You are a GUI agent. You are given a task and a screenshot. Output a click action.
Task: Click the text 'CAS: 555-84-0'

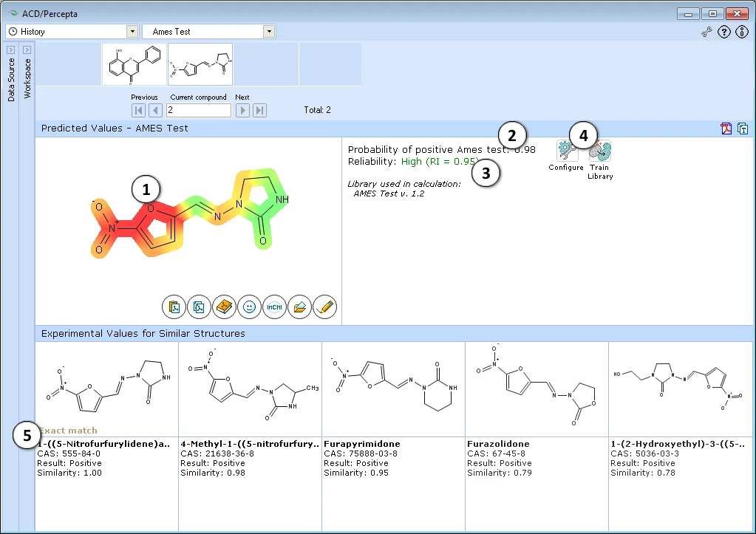click(69, 453)
